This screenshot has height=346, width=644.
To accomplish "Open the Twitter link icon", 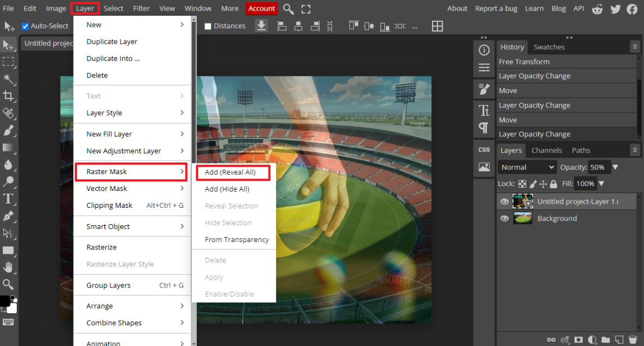I will click(615, 8).
